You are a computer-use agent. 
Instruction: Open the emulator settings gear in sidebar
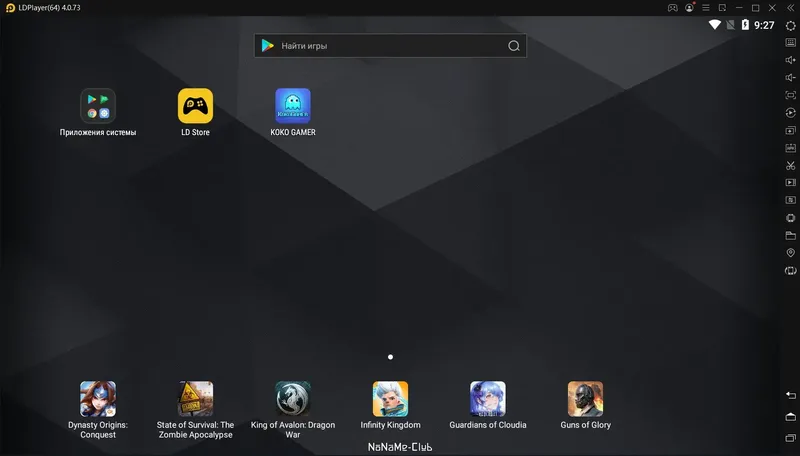[790, 26]
